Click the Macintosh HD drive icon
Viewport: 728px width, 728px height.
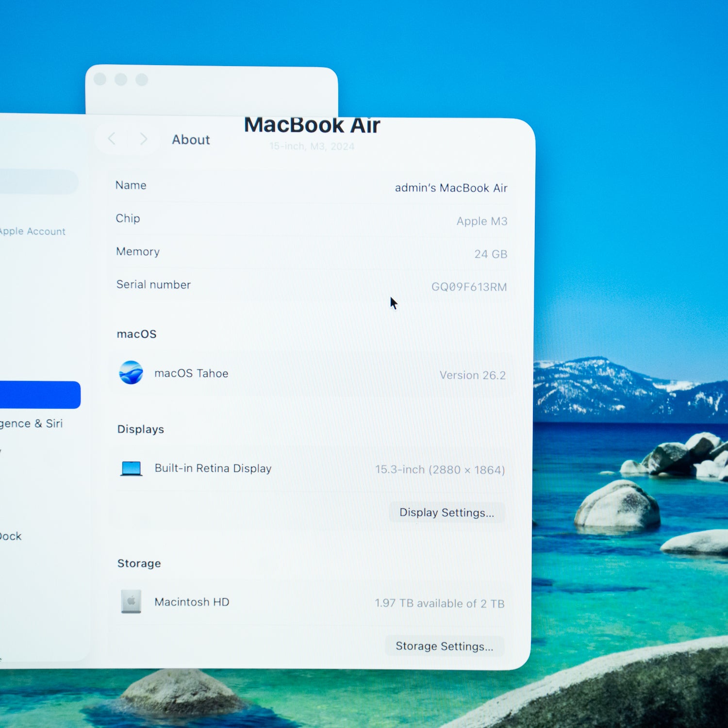(130, 602)
